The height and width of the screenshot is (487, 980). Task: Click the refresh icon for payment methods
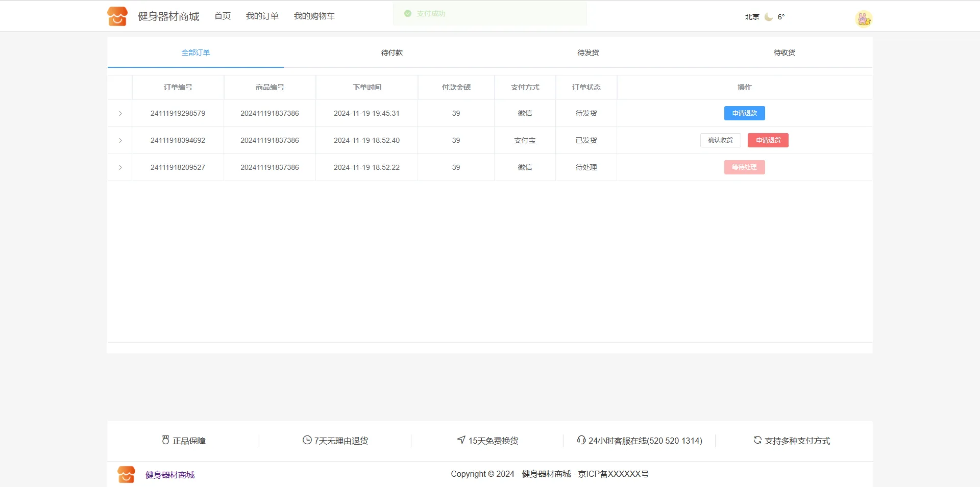[757, 440]
